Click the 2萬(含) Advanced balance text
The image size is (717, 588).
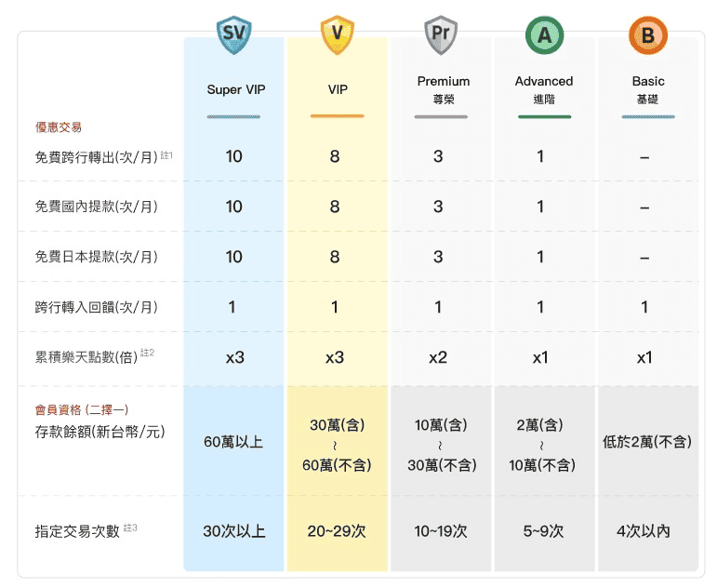(x=540, y=425)
